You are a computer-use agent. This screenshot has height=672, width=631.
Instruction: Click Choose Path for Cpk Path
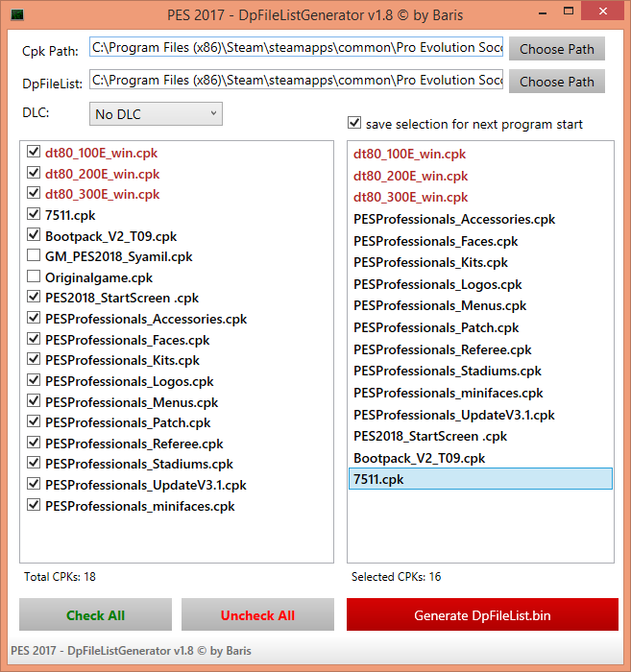pyautogui.click(x=557, y=49)
